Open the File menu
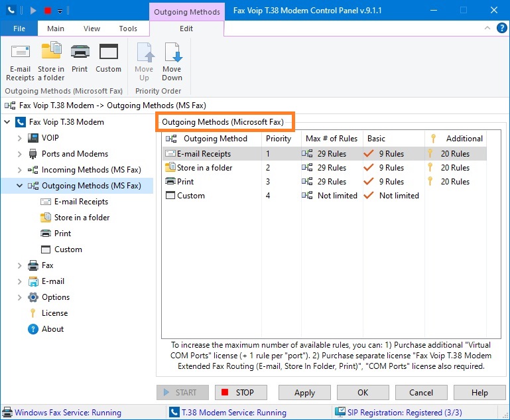Screen dimensions: 510x420 [19, 29]
